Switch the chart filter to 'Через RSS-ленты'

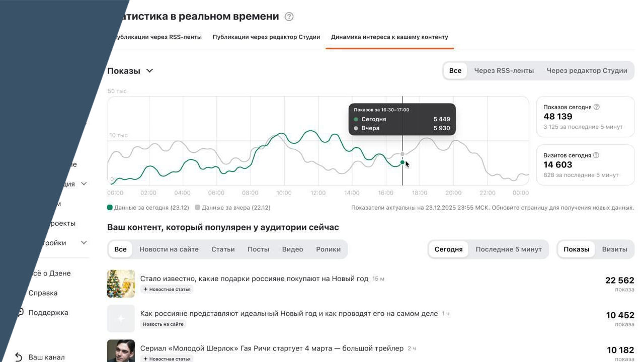pos(504,71)
